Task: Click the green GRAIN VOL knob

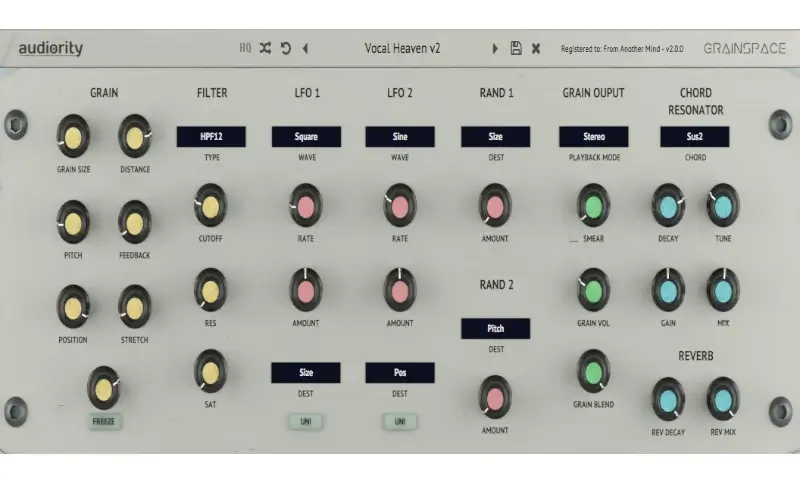Action: click(593, 291)
